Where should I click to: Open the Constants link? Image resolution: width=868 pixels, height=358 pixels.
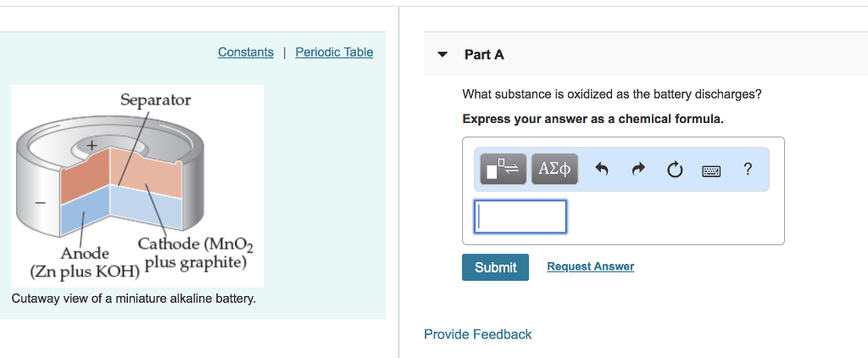click(246, 53)
